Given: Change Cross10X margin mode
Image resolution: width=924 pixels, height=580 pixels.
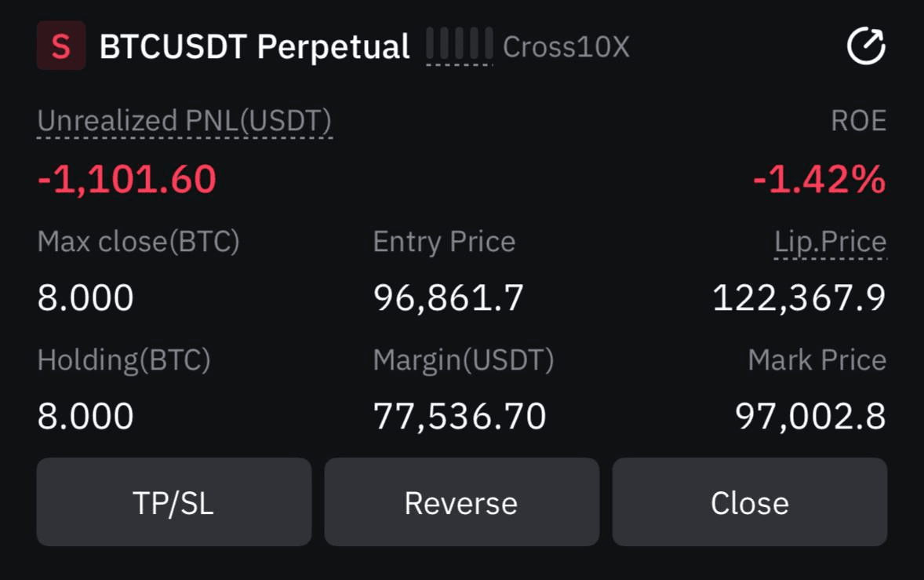Looking at the screenshot, I should pos(566,46).
